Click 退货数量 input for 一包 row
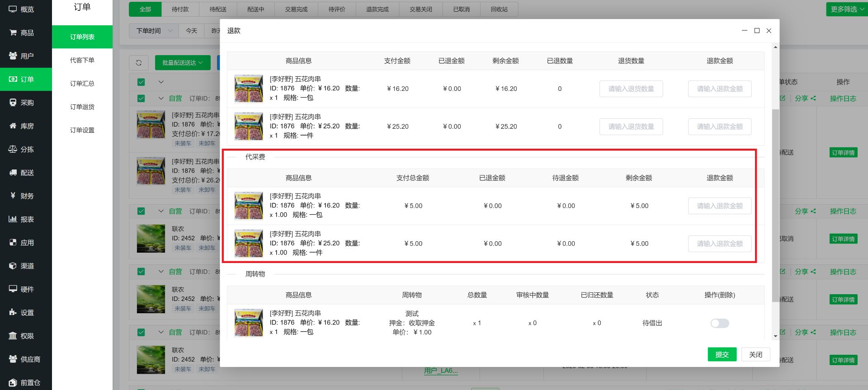 (x=631, y=89)
